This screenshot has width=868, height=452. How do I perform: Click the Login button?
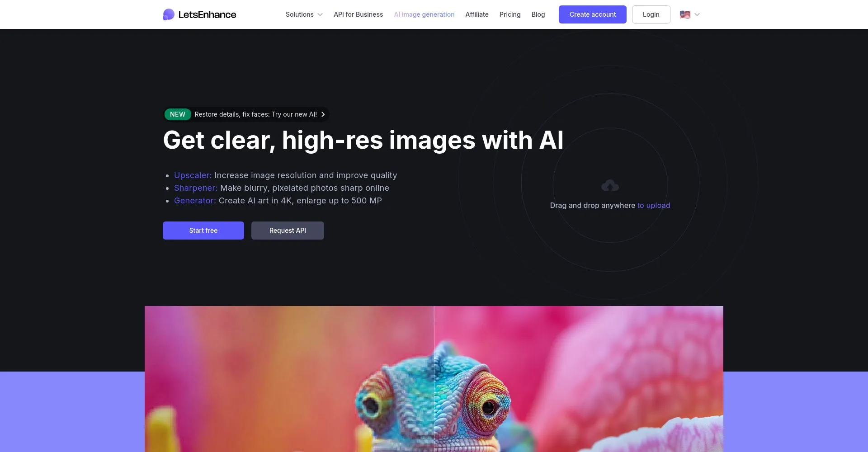point(651,14)
